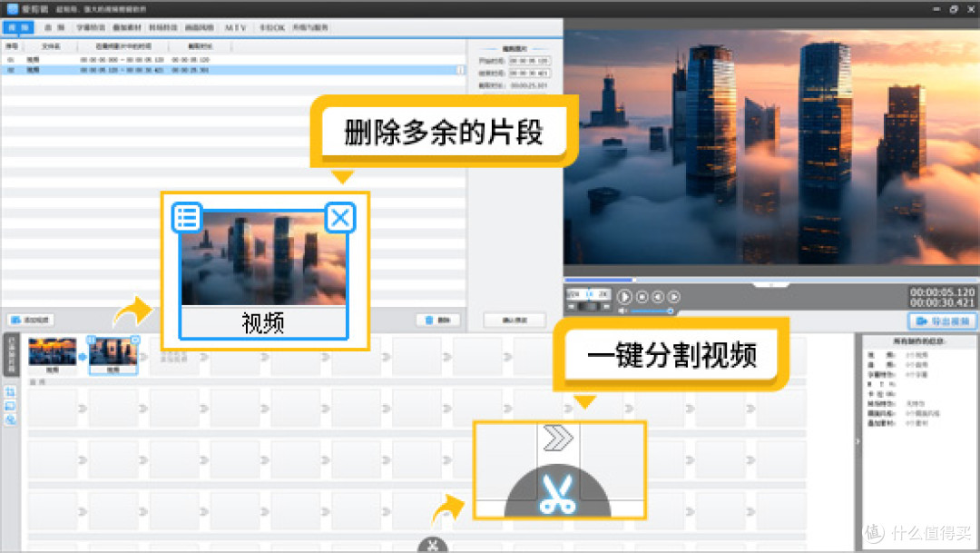This screenshot has height=553, width=980.
Task: Step forward one frame in preview
Action: 673,297
